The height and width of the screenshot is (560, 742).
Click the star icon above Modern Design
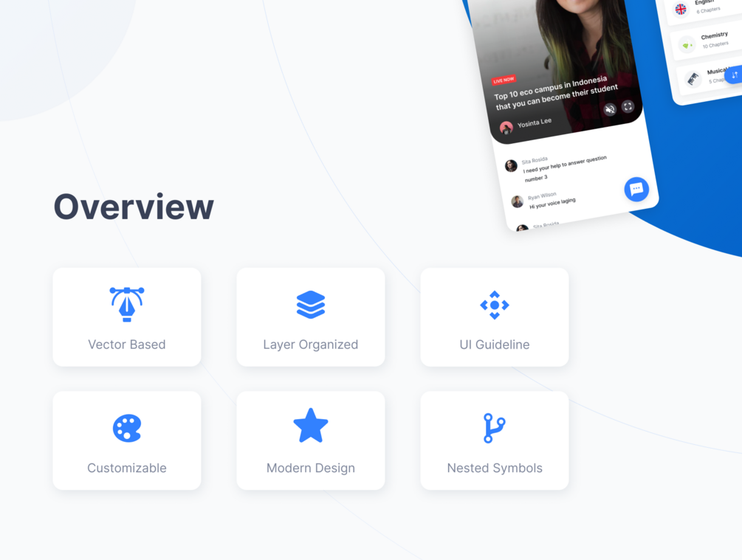310,426
